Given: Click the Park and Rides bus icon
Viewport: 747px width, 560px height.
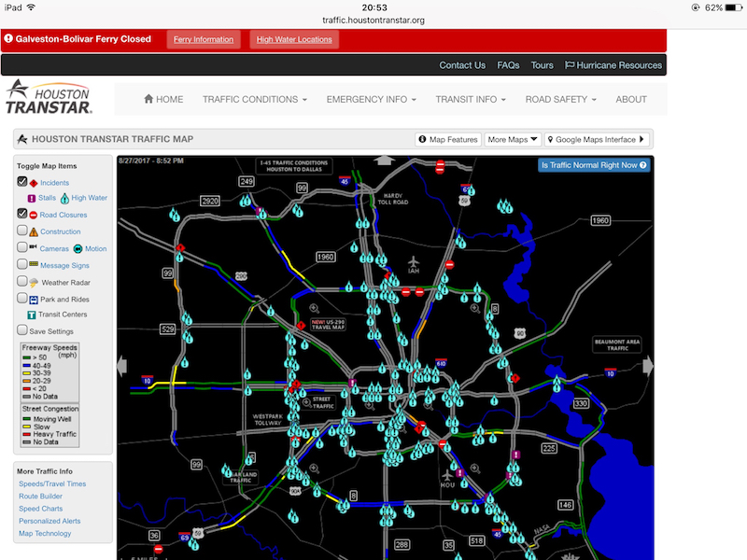Looking at the screenshot, I should tap(34, 300).
